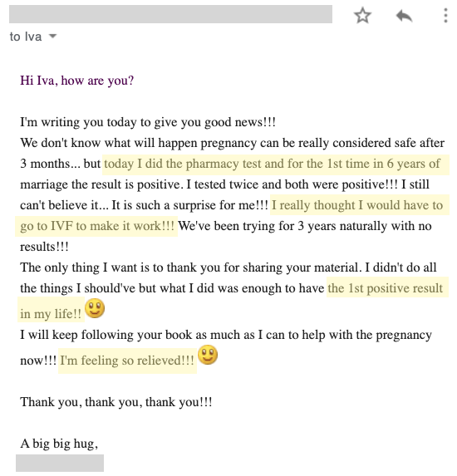Viewport: 457px width, 476px height.
Task: Click highlighted text 'go to IVF to make it work'
Action: tap(91, 226)
